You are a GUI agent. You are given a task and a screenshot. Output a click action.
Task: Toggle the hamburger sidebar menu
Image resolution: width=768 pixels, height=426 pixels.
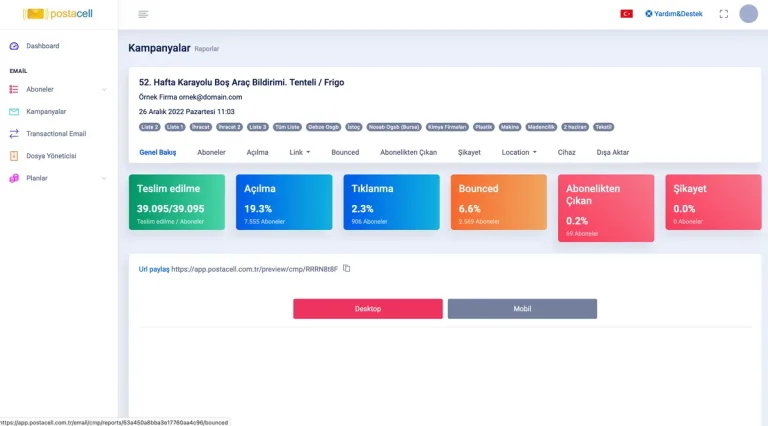pos(144,14)
